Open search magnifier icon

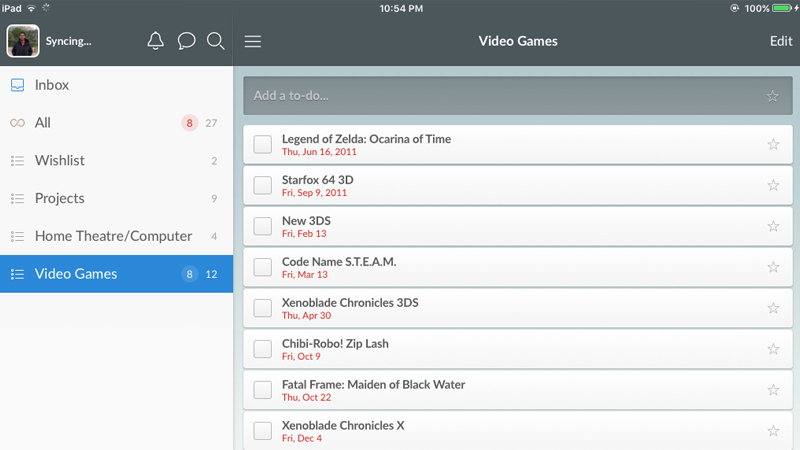pyautogui.click(x=216, y=41)
